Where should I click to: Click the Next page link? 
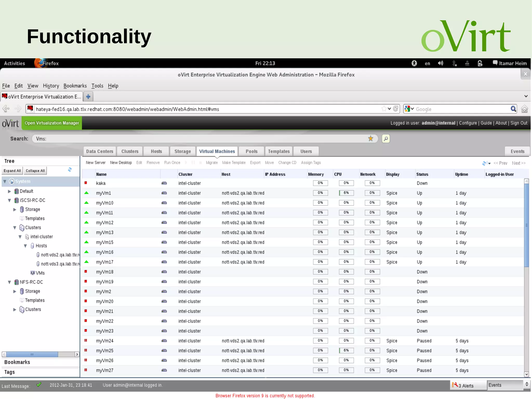pyautogui.click(x=518, y=163)
